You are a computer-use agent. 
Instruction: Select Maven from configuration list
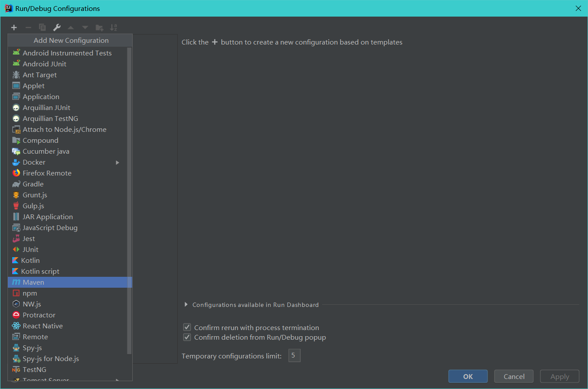coord(70,282)
